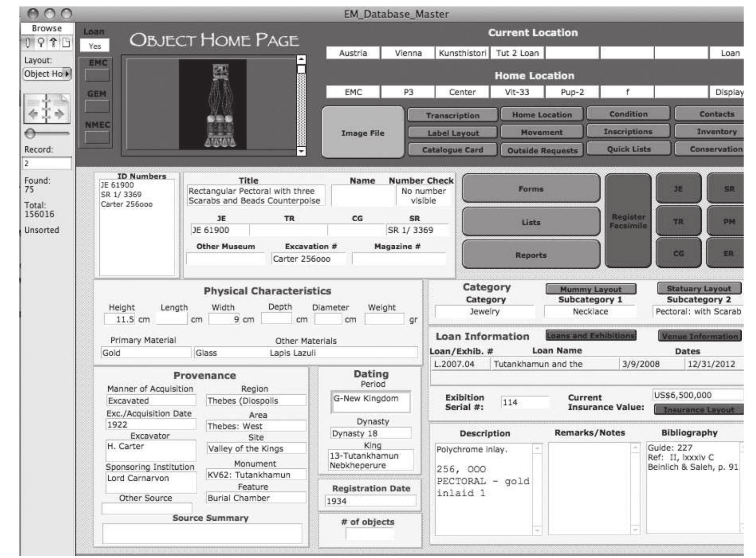Select the Browse mode pen icon

click(x=28, y=43)
